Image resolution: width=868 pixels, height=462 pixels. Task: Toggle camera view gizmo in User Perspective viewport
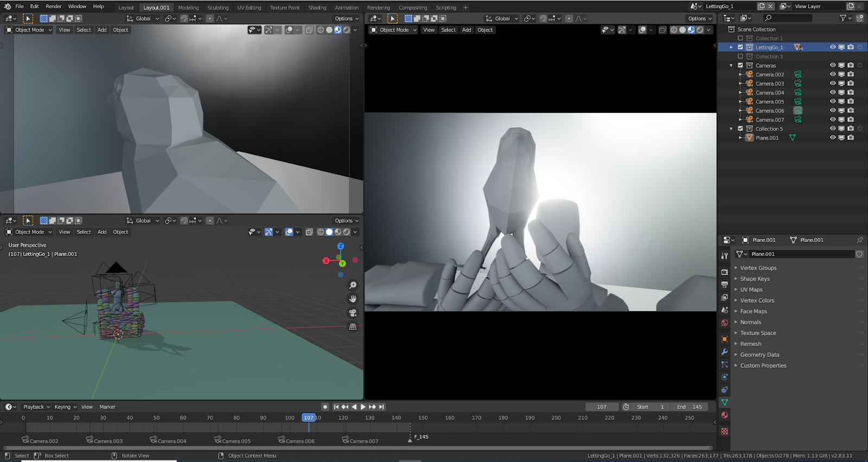pyautogui.click(x=353, y=313)
